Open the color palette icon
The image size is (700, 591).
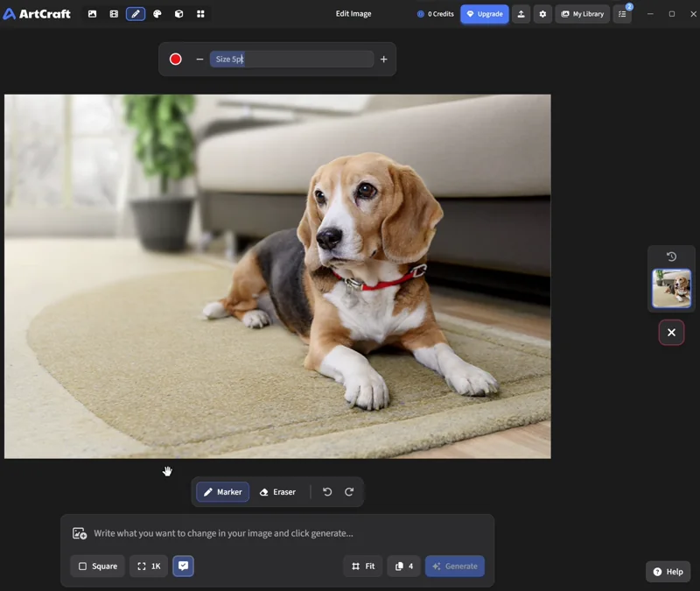pos(157,14)
